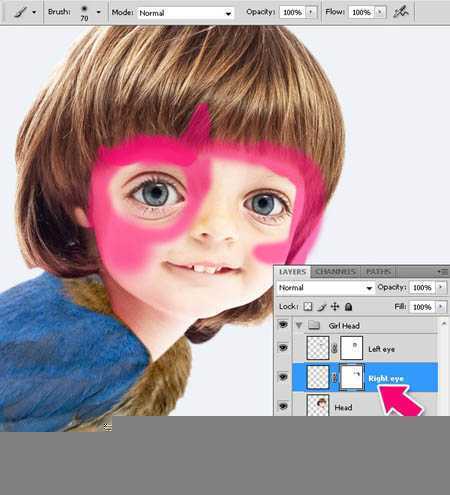Select the Right eye layer thumbnail

point(318,377)
